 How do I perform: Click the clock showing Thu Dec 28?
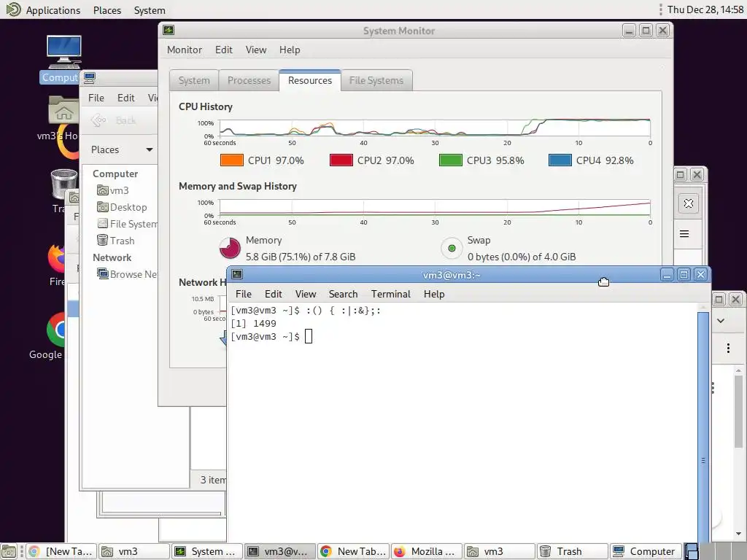[x=705, y=9]
